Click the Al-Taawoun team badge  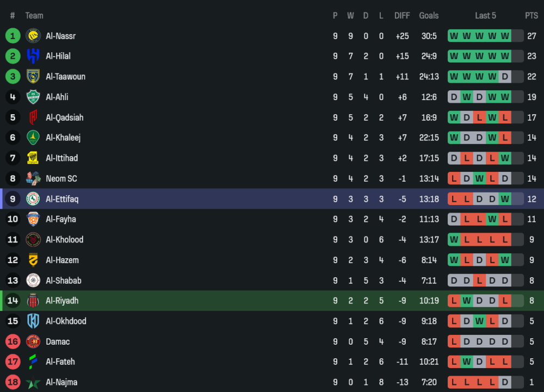click(33, 77)
